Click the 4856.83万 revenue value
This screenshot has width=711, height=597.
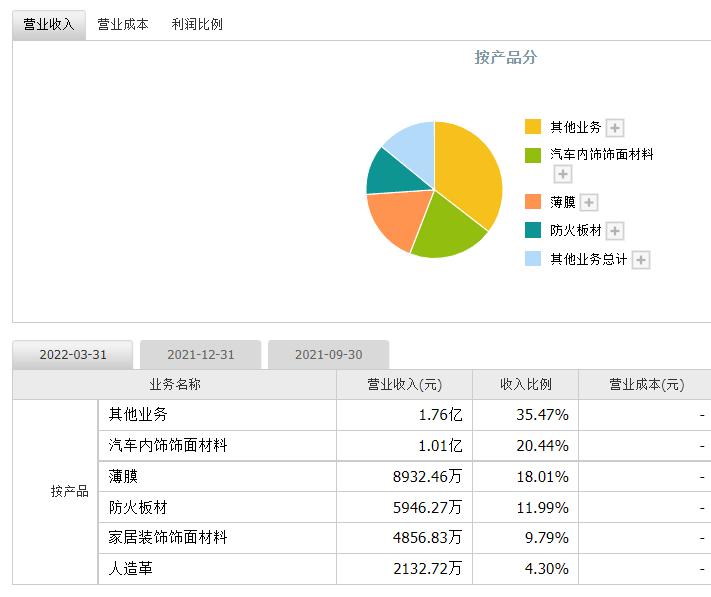point(428,538)
